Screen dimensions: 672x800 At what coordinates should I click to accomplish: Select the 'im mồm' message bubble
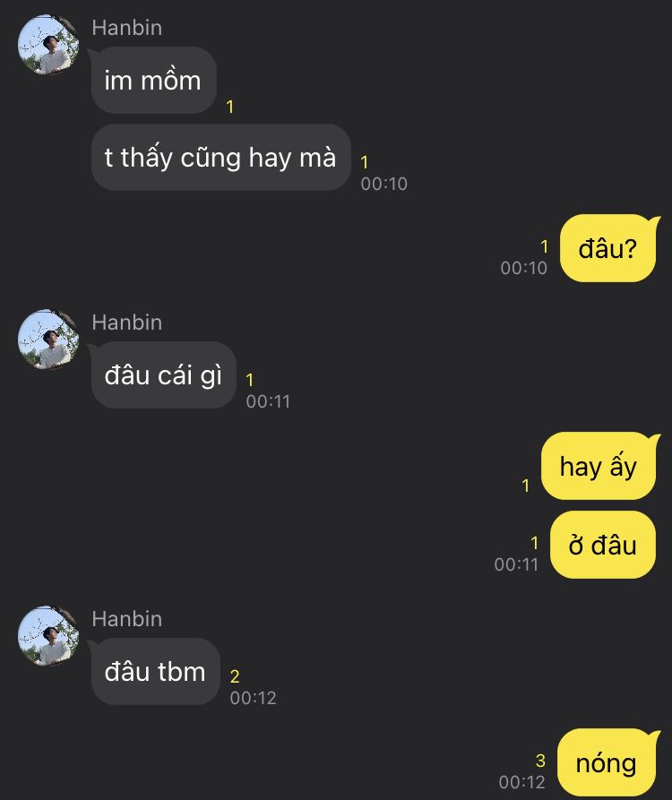pos(153,81)
